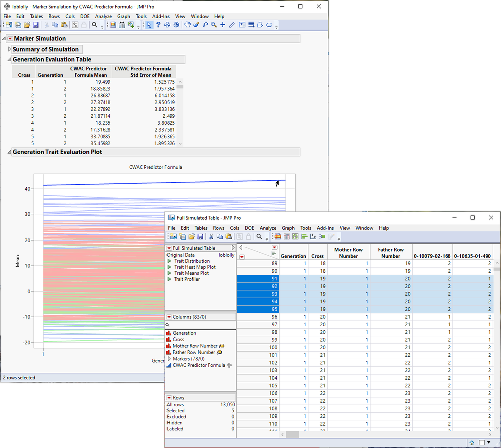The height and width of the screenshot is (448, 501).
Task: Select the Arrow cursor tool
Action: coord(149,25)
